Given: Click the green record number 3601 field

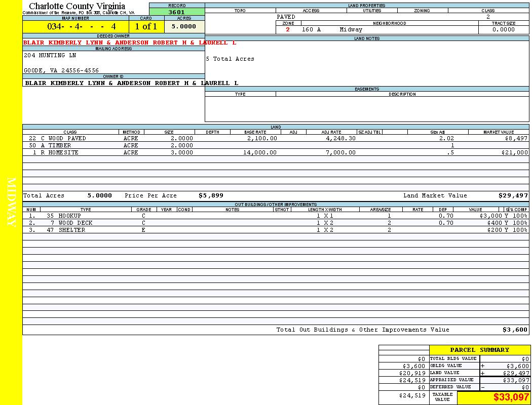Looking at the screenshot, I should [176, 12].
